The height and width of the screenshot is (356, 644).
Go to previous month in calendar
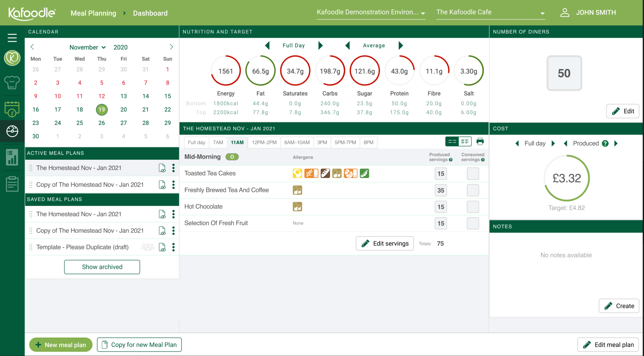(x=32, y=47)
